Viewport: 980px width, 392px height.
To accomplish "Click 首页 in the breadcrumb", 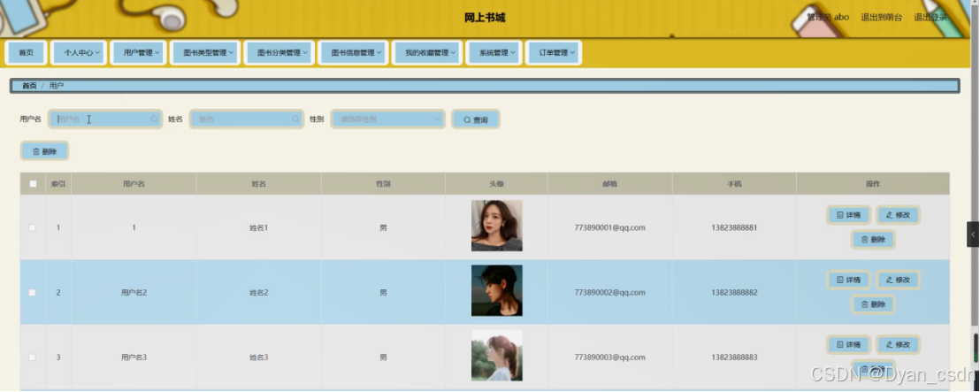I will pyautogui.click(x=29, y=86).
